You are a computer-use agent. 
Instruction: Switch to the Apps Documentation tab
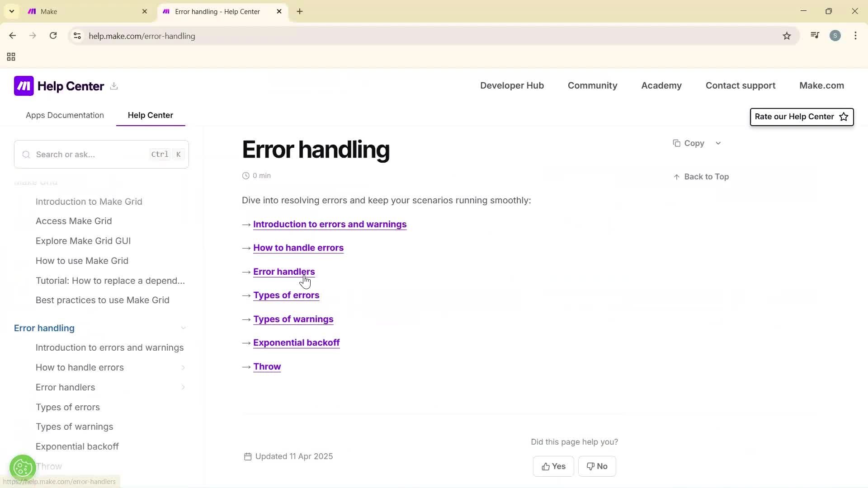(65, 115)
